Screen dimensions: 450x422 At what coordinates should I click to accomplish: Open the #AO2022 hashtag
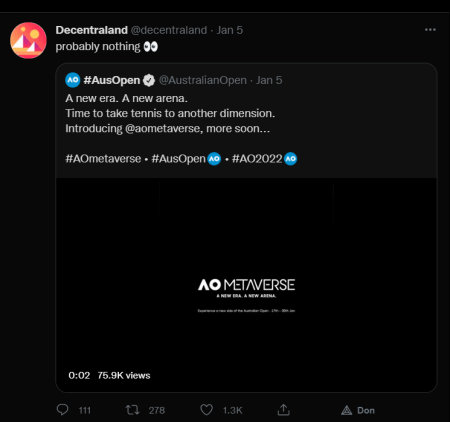257,159
